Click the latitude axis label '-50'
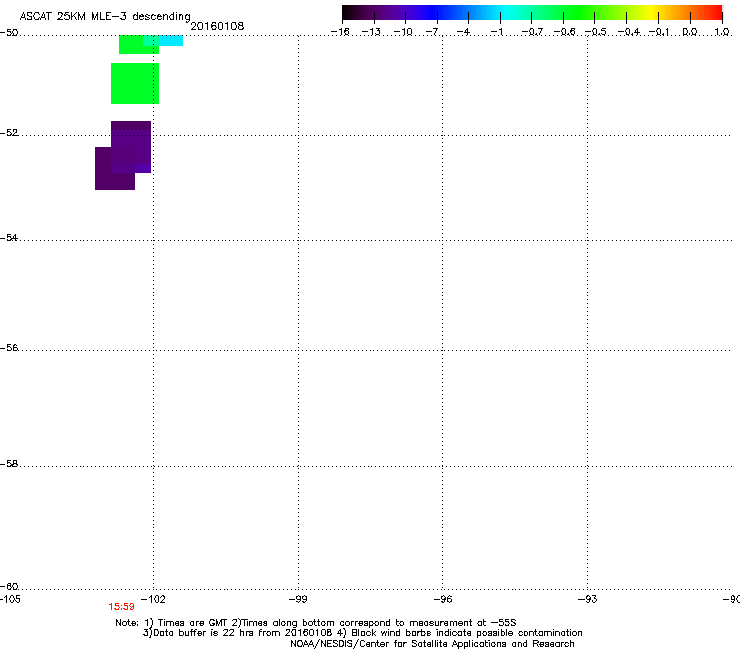 [9, 33]
